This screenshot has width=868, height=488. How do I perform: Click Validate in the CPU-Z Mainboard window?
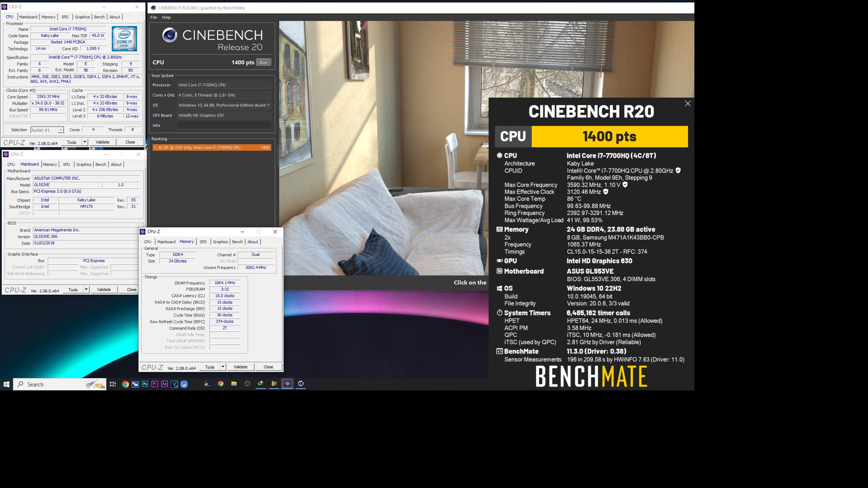(x=104, y=290)
